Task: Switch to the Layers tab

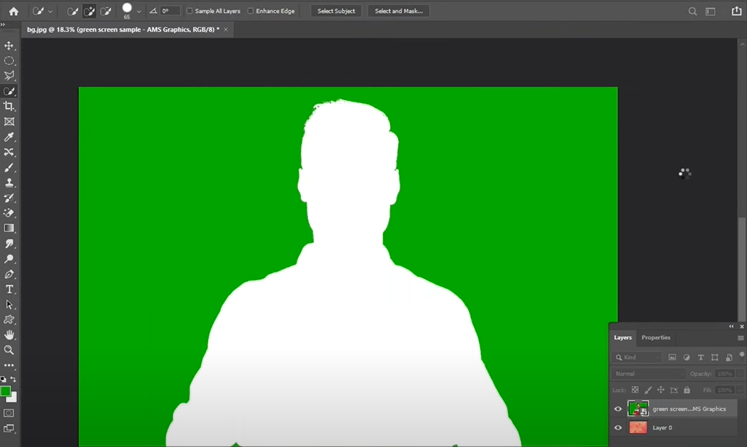Action: tap(623, 337)
